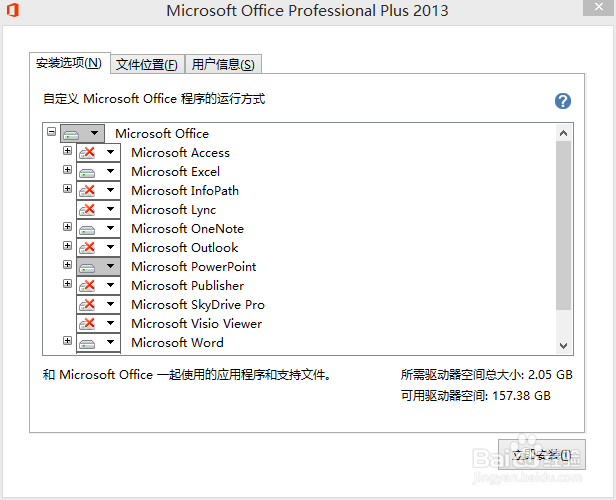Image resolution: width=616 pixels, height=500 pixels.
Task: Click Microsoft OneNote drive icon
Action: coord(88,229)
